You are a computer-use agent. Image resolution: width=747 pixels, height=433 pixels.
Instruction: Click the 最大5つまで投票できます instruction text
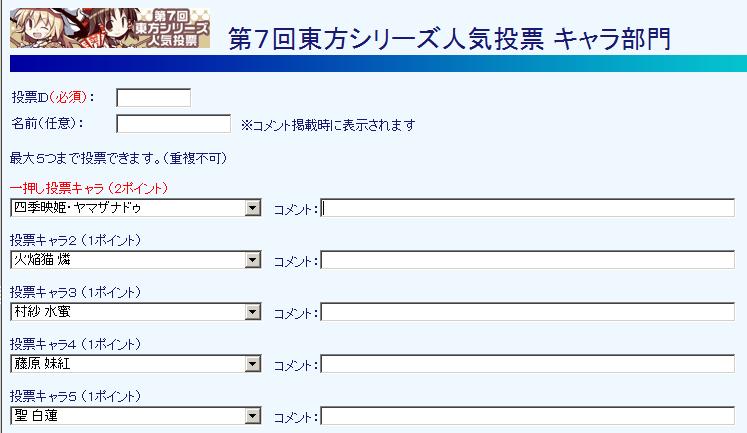[118, 157]
